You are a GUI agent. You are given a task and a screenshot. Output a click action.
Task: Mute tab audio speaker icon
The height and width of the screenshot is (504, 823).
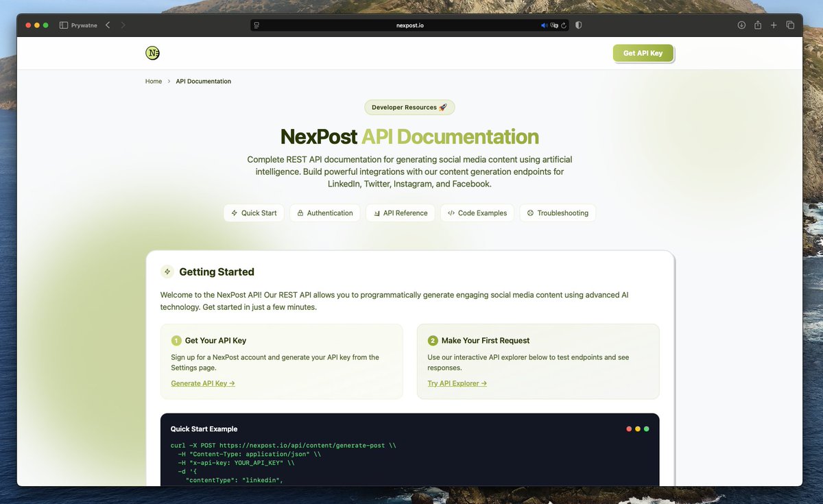544,25
